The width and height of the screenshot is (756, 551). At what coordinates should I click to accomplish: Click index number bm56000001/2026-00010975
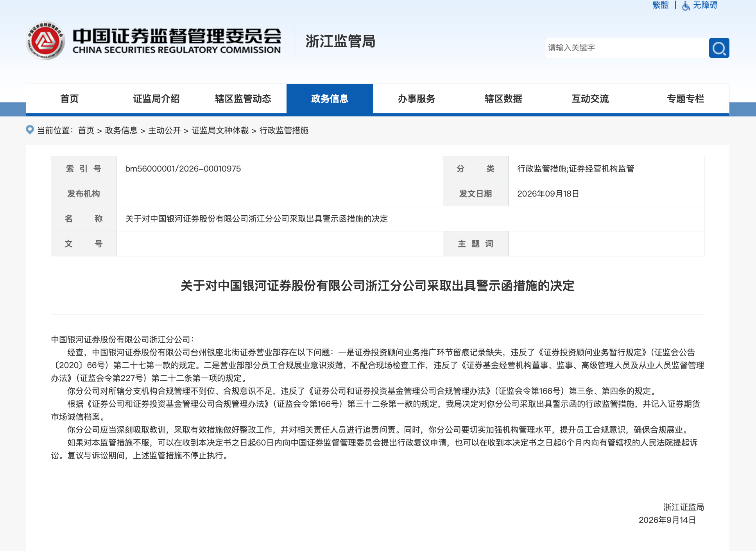coord(183,169)
